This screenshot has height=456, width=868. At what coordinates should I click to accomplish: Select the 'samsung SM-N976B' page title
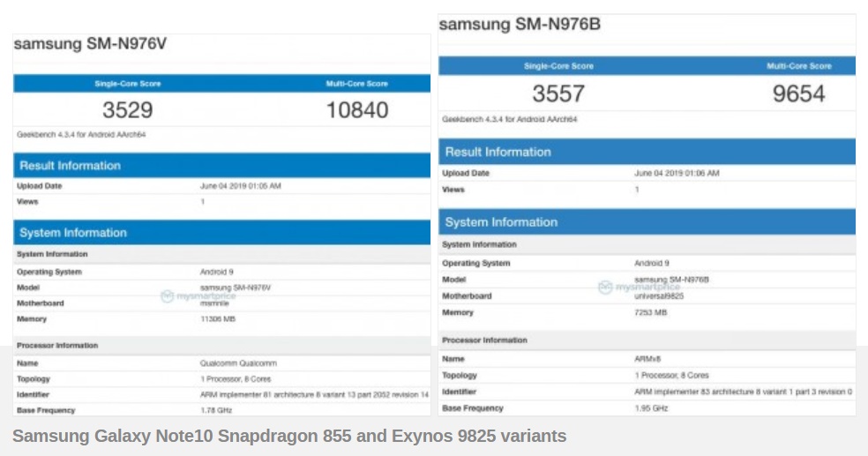520,24
